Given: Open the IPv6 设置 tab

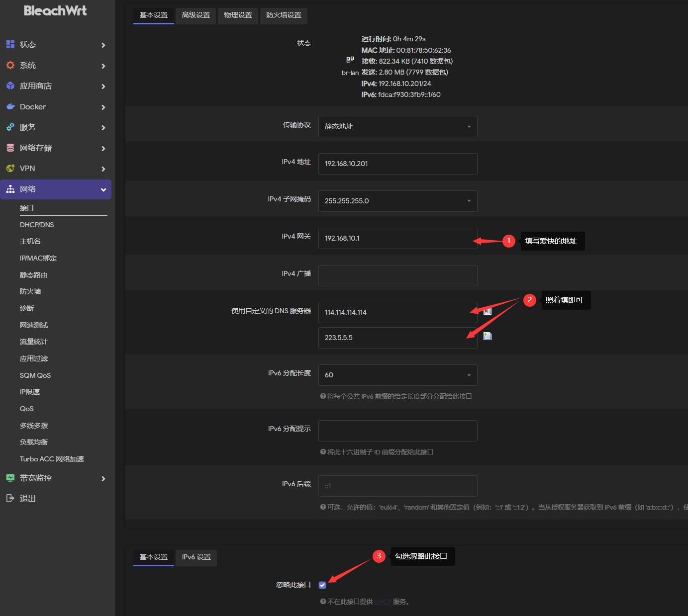Looking at the screenshot, I should [x=197, y=557].
